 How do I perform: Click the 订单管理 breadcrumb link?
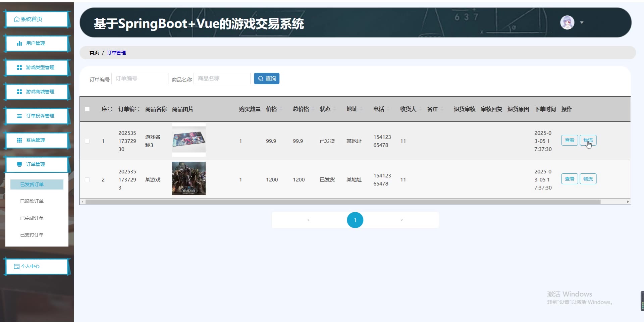(x=116, y=53)
